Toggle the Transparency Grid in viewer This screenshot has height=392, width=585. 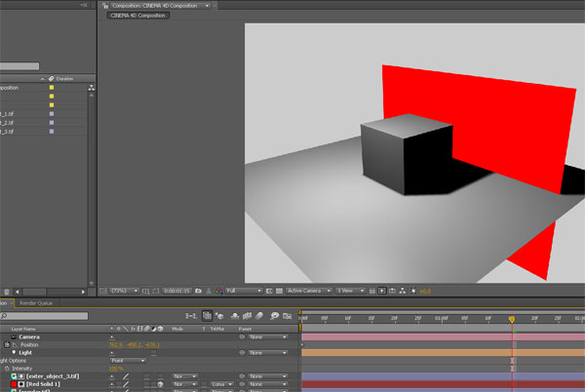click(x=279, y=291)
